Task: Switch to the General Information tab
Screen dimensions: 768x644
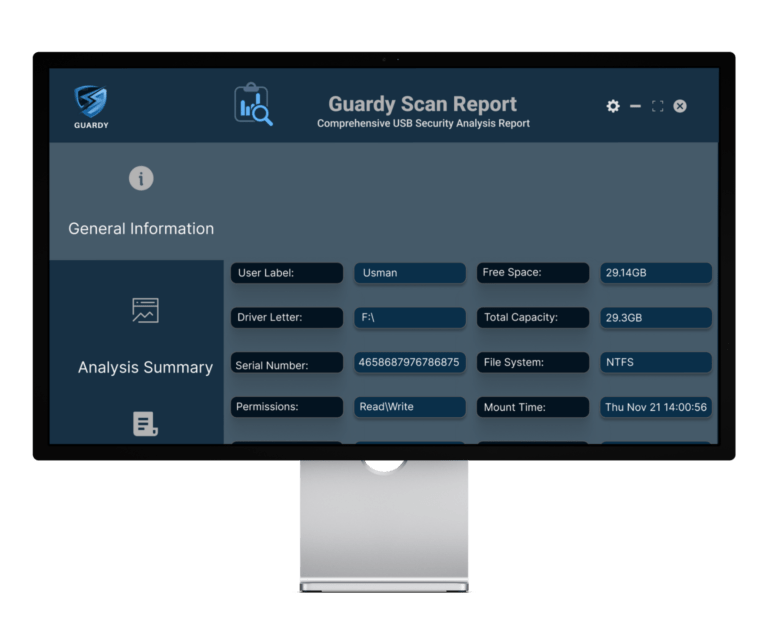Action: 141,228
